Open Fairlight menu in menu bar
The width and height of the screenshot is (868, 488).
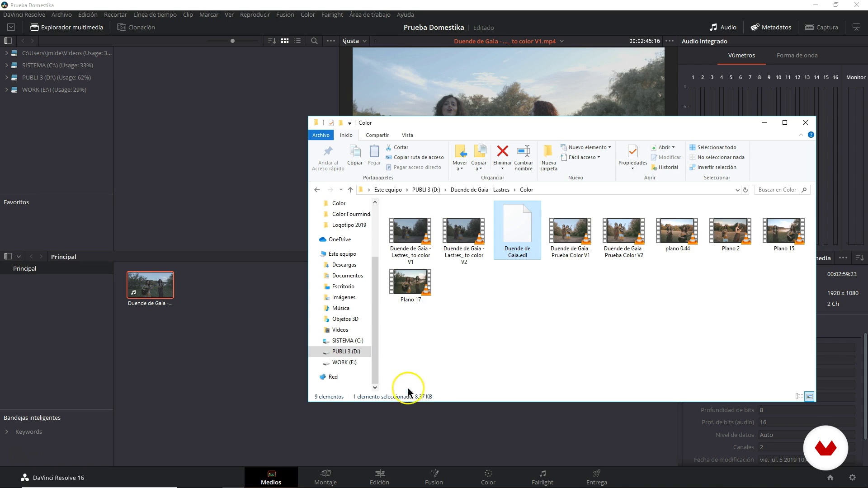coord(332,14)
